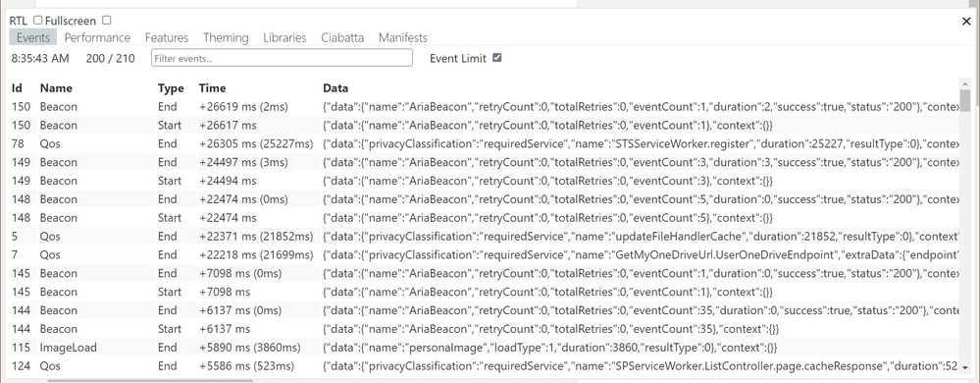Select the '+6137 ms' Start time cell
The width and height of the screenshot is (980, 383).
coord(225,329)
